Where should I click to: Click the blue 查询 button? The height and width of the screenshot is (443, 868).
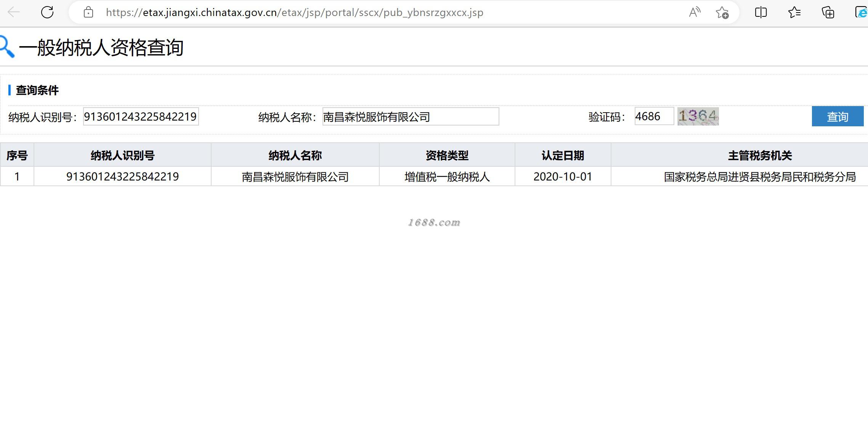click(838, 116)
